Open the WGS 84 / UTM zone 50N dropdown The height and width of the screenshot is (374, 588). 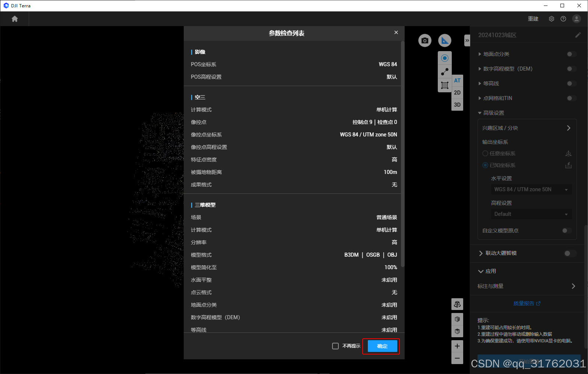[x=531, y=189]
